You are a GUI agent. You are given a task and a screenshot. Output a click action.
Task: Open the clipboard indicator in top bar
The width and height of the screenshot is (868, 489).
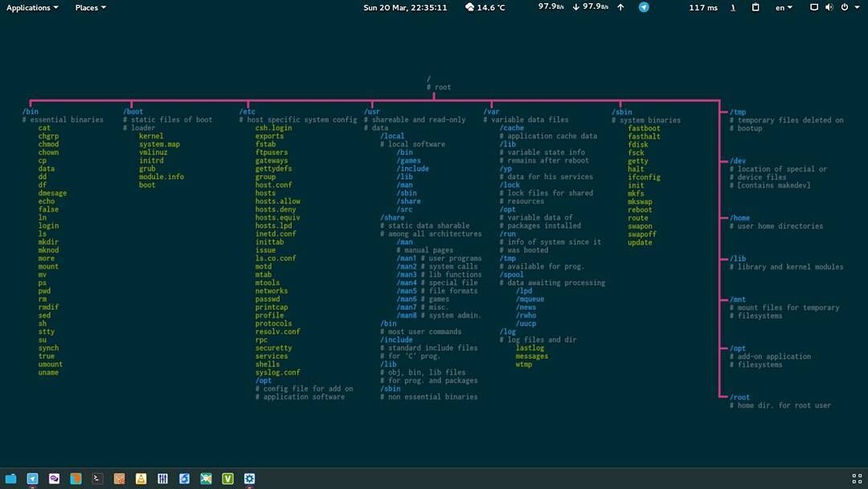click(x=755, y=7)
